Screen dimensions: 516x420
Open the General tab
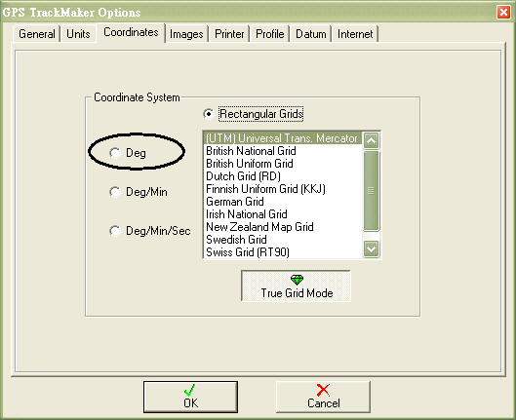pyautogui.click(x=36, y=34)
